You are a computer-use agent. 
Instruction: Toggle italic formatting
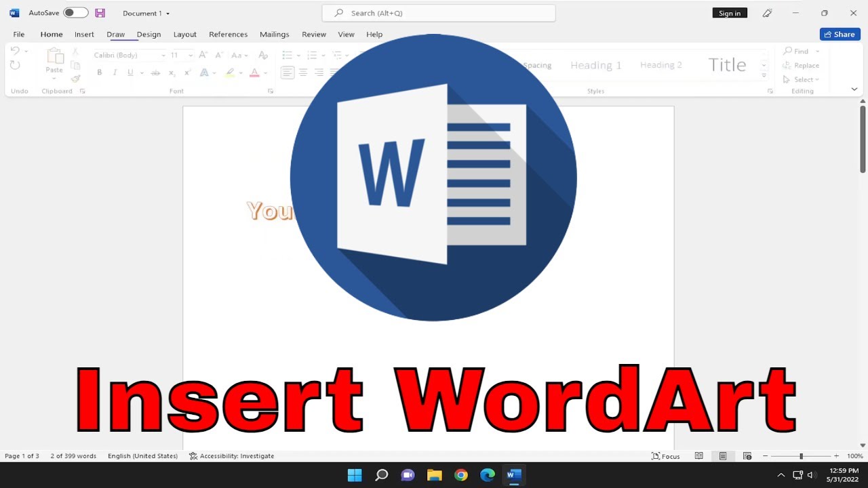(x=115, y=73)
